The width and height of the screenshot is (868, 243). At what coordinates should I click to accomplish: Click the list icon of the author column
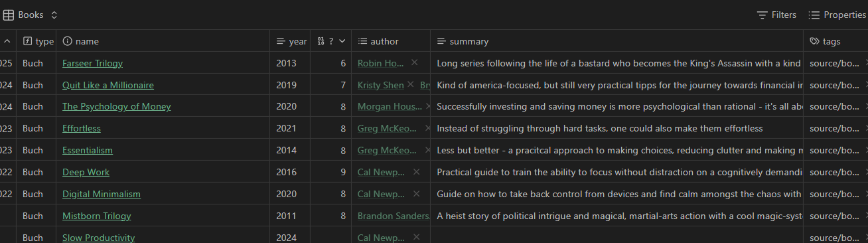362,41
